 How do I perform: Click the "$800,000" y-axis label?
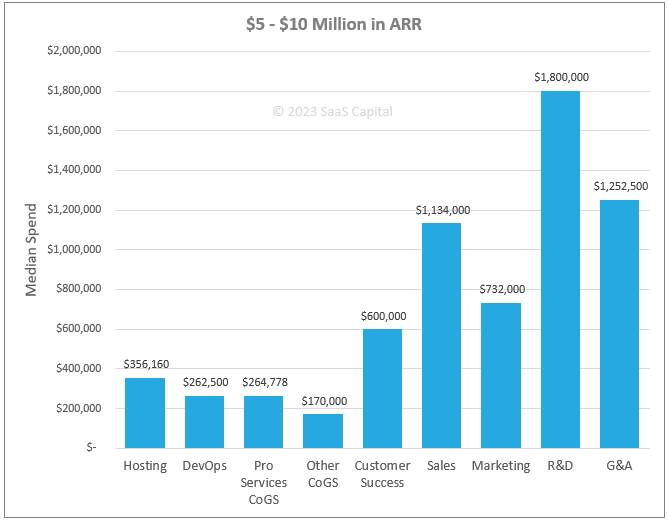pos(79,289)
